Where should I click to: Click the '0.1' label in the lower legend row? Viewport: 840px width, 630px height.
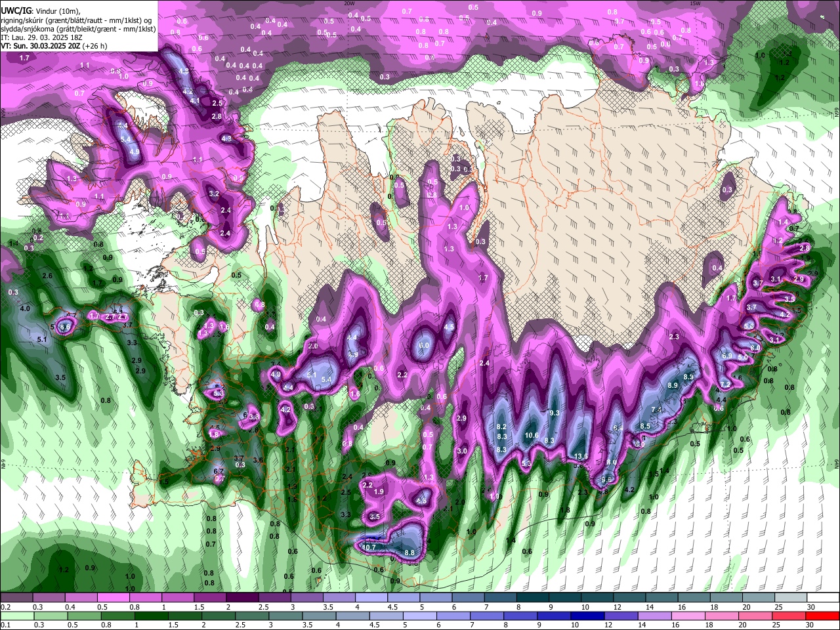coord(6,625)
